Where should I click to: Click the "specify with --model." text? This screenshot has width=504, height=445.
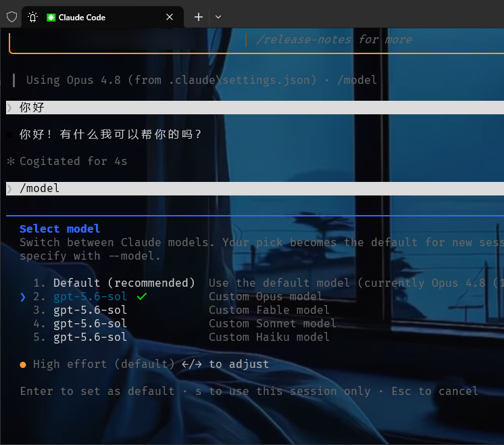pyautogui.click(x=90, y=256)
